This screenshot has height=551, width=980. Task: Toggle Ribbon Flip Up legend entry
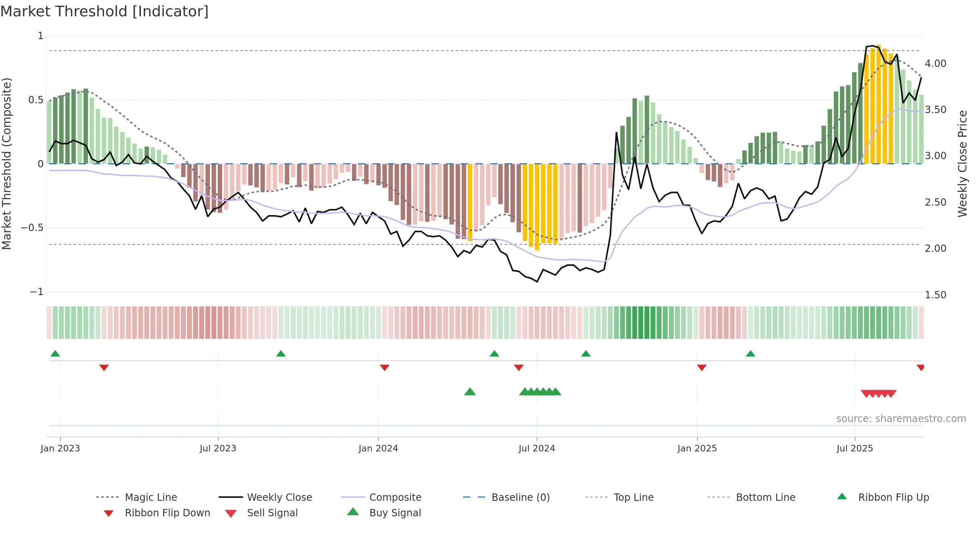point(883,497)
